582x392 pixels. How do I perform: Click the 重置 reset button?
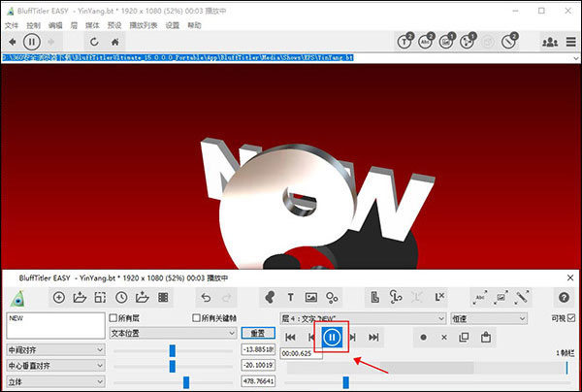258,332
